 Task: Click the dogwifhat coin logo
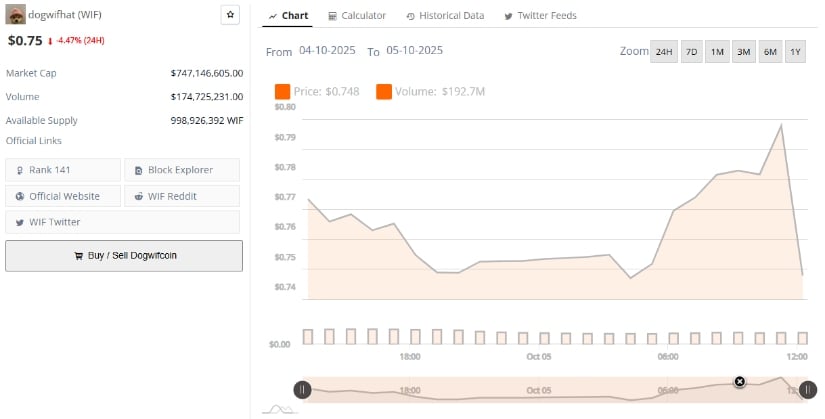(15, 15)
